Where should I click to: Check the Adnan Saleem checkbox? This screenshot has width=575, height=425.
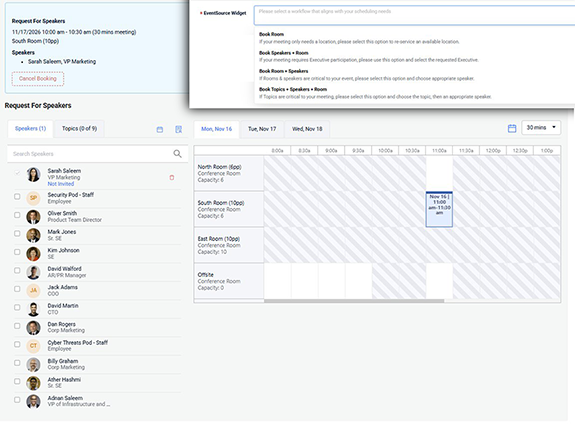pyautogui.click(x=17, y=400)
